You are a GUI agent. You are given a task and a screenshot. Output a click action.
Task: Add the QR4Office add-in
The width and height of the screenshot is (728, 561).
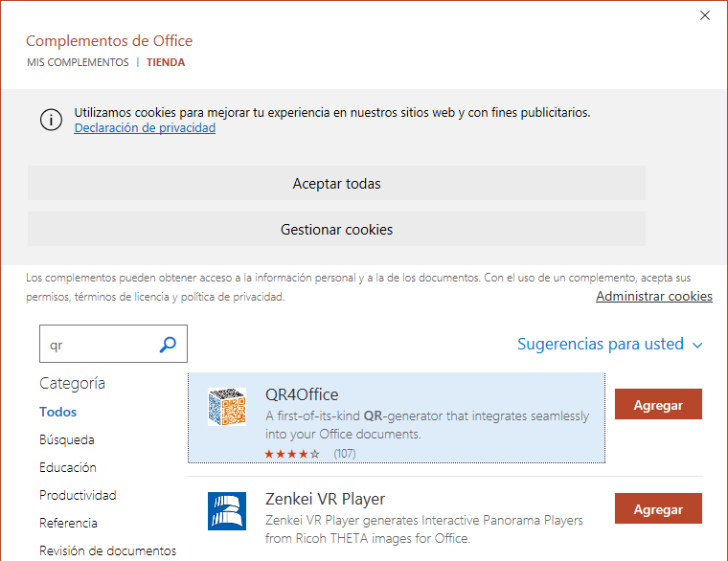tap(658, 404)
